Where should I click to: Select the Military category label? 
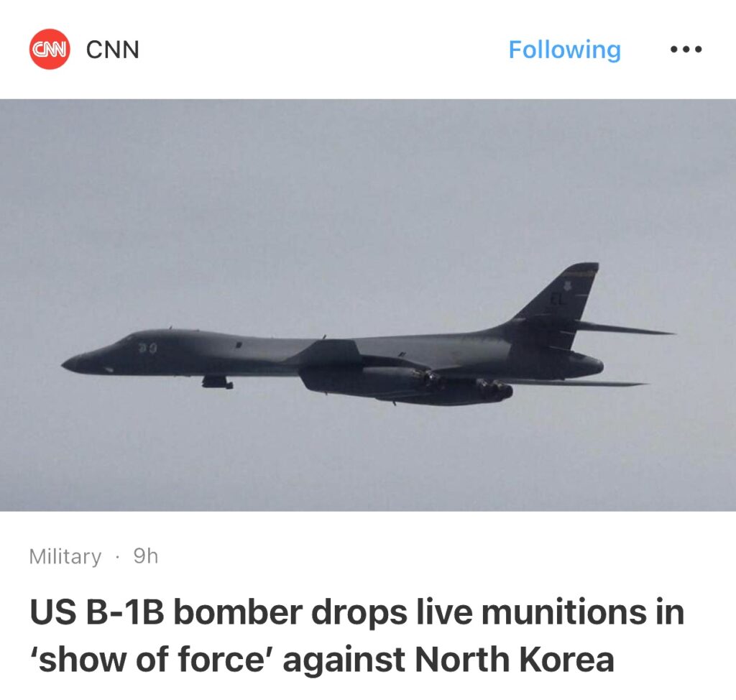65,556
